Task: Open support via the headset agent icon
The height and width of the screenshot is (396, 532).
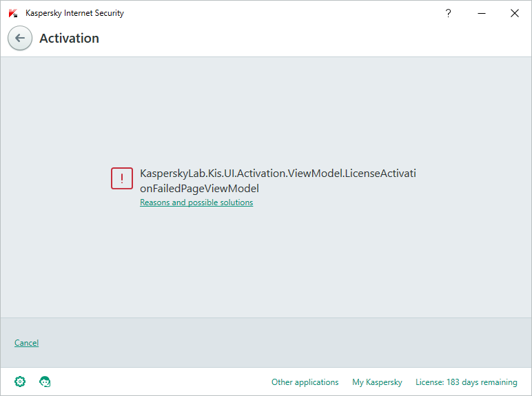Action: point(45,382)
